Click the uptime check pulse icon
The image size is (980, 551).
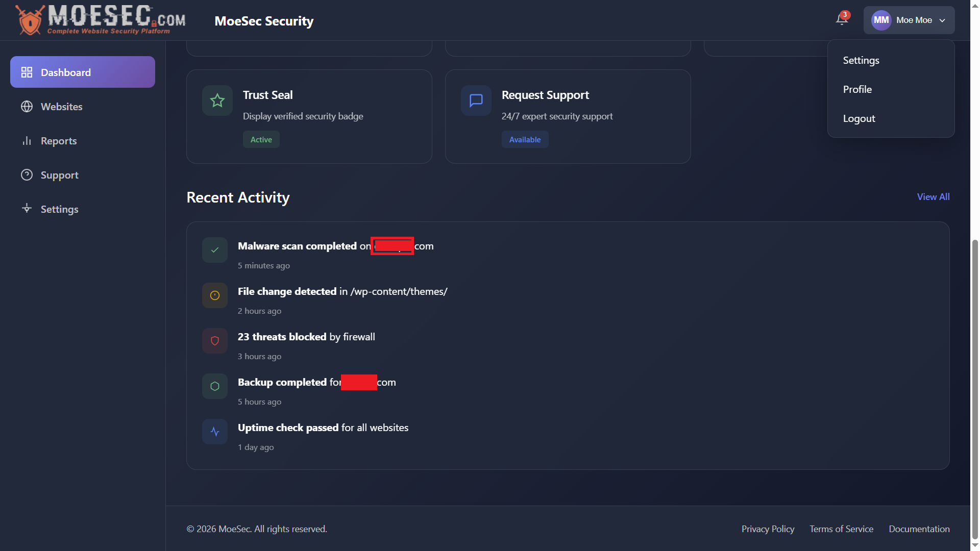[x=215, y=432]
